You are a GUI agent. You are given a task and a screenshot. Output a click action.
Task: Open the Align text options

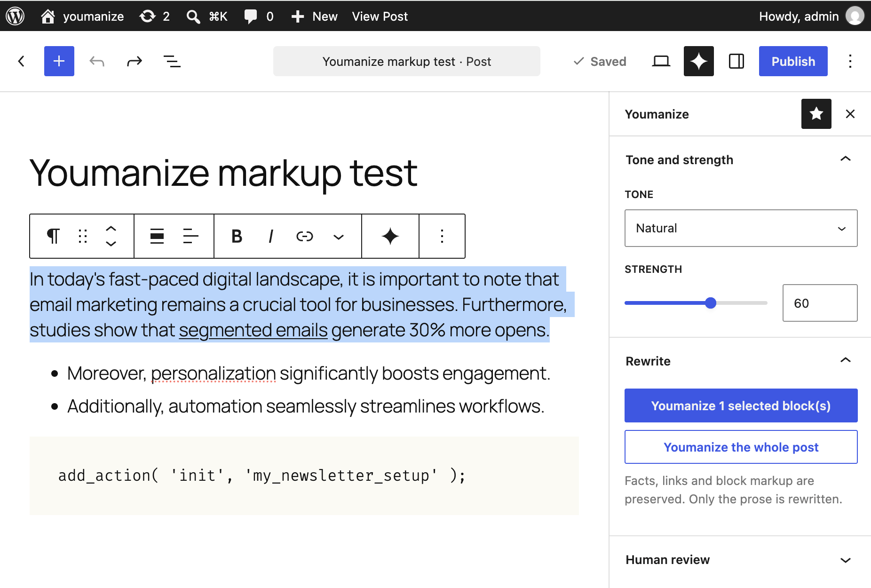[191, 236]
